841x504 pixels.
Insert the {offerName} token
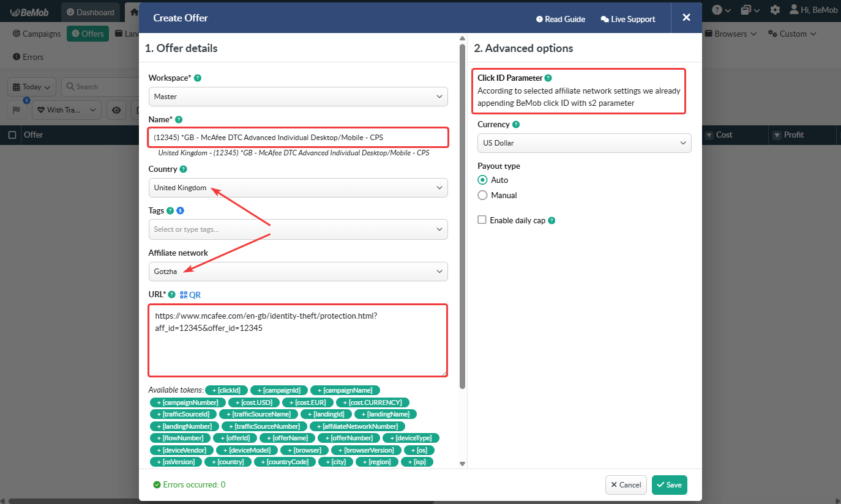(288, 438)
